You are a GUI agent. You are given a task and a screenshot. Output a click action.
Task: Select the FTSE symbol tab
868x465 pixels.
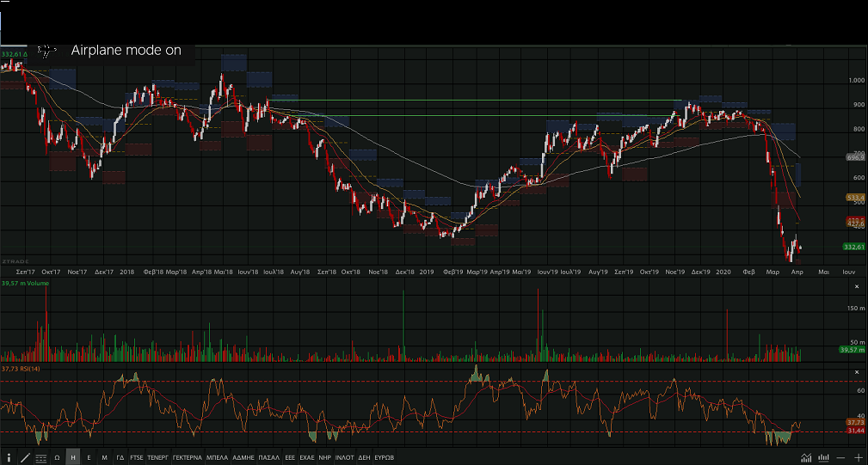click(137, 457)
